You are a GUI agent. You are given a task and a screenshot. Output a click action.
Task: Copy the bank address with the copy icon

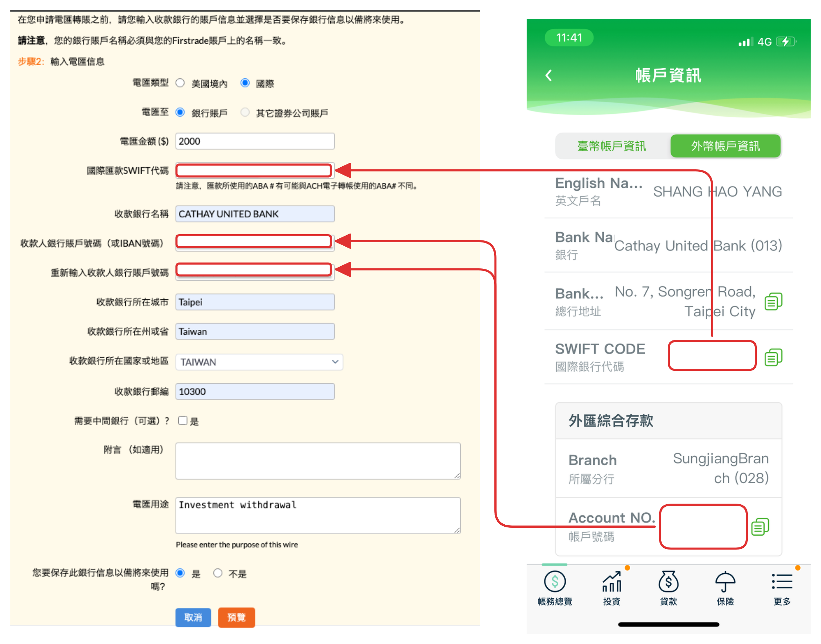773,301
